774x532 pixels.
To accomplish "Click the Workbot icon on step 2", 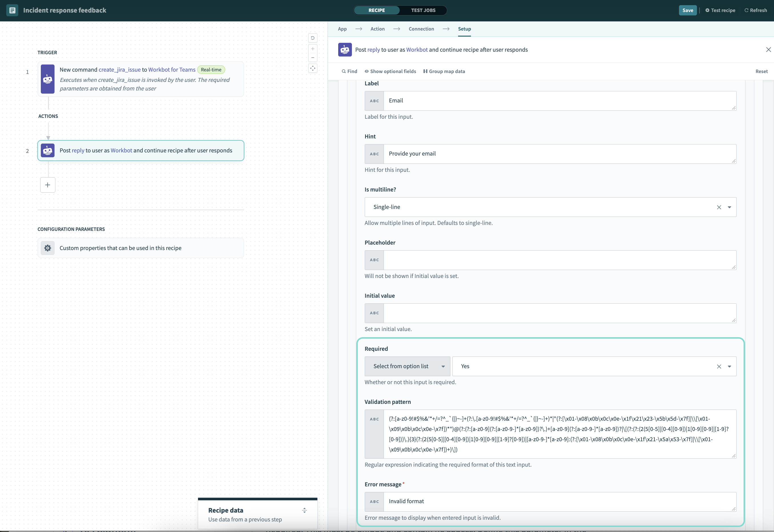I will click(x=47, y=150).
